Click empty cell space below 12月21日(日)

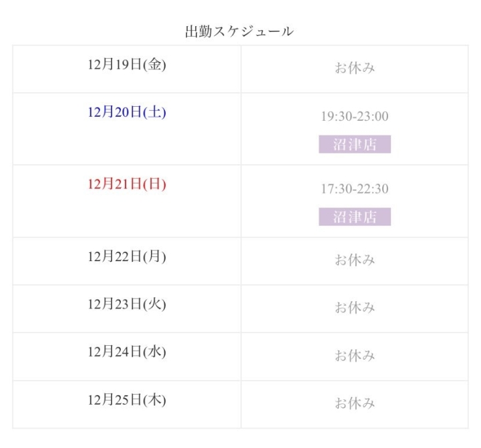126,216
